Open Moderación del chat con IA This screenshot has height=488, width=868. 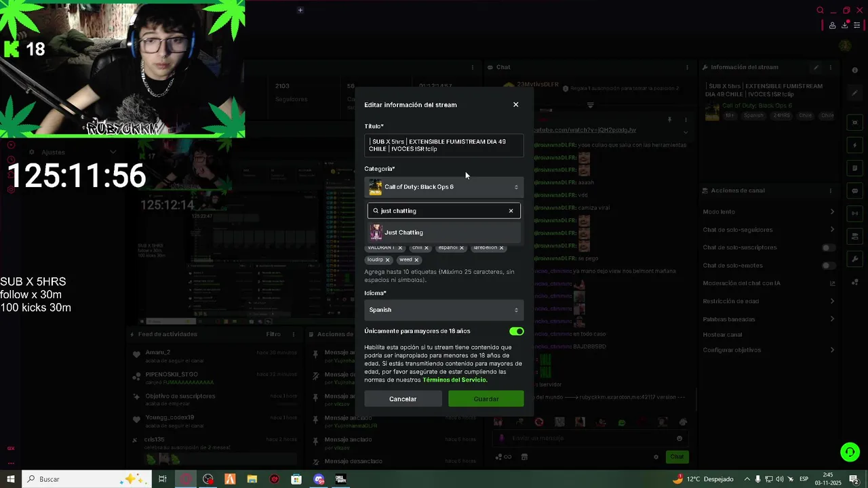click(x=769, y=283)
